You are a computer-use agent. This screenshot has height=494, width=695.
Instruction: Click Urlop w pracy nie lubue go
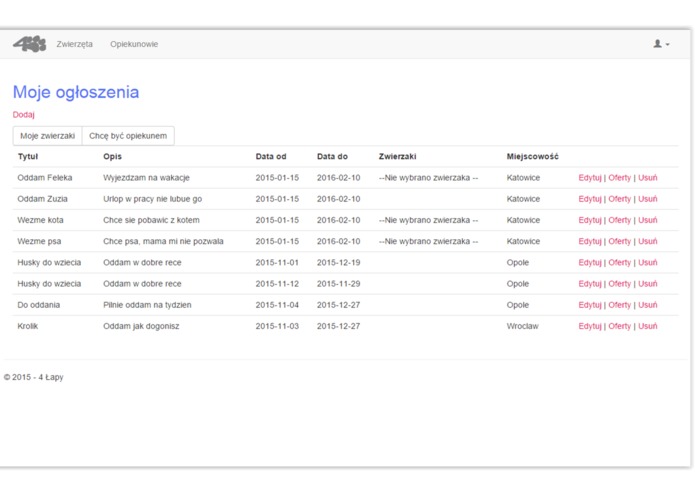[152, 199]
